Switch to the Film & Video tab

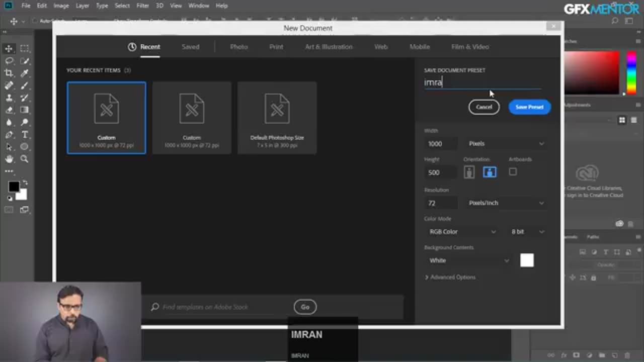(x=470, y=47)
